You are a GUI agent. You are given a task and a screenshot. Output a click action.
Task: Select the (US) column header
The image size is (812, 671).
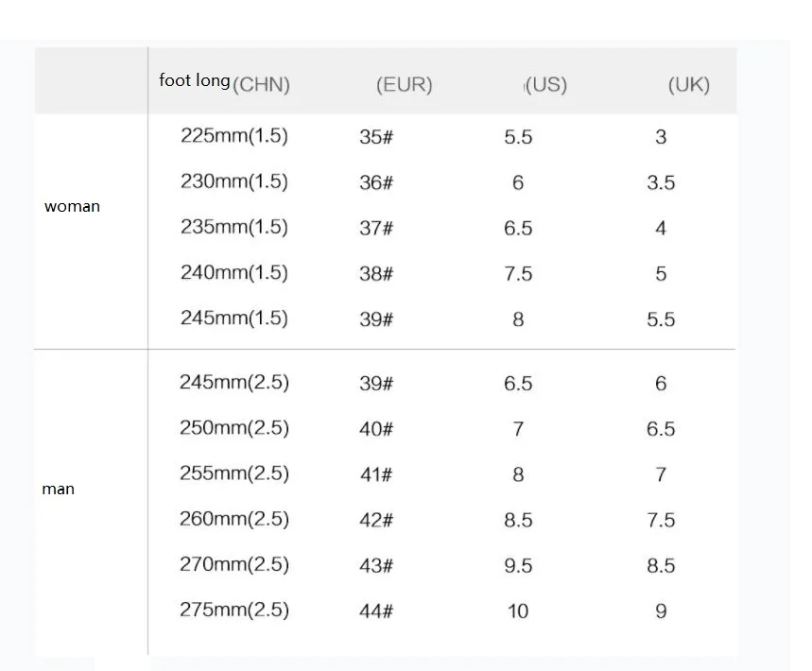click(x=545, y=84)
